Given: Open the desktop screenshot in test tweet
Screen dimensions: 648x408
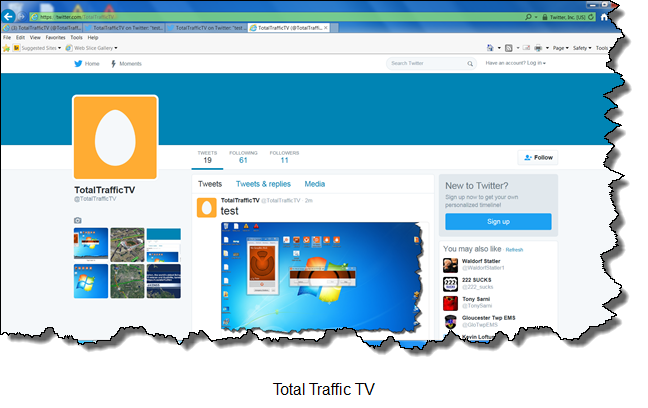Looking at the screenshot, I should [x=322, y=277].
